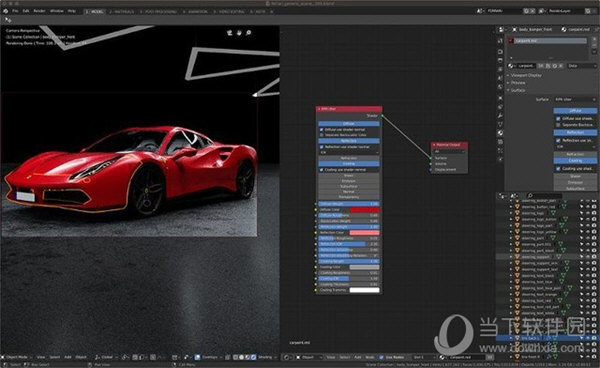Open the Texture properties tab
This screenshot has width=600, height=368.
pos(500,142)
